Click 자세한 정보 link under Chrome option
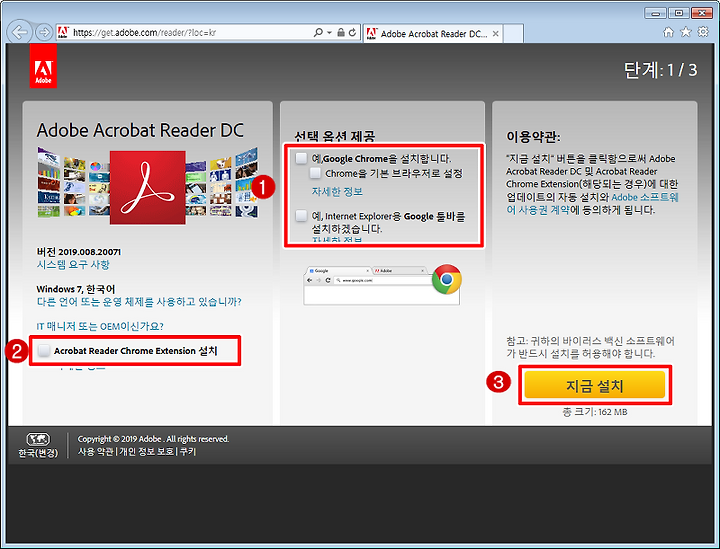 click(x=337, y=191)
